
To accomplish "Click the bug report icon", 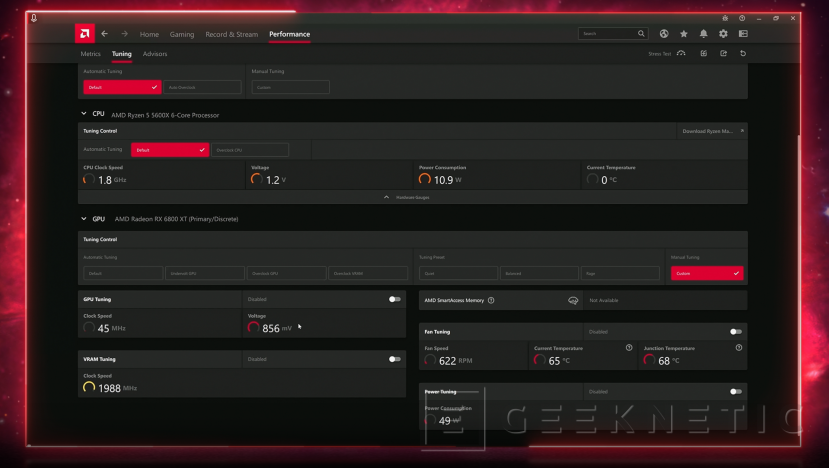I will click(x=725, y=18).
